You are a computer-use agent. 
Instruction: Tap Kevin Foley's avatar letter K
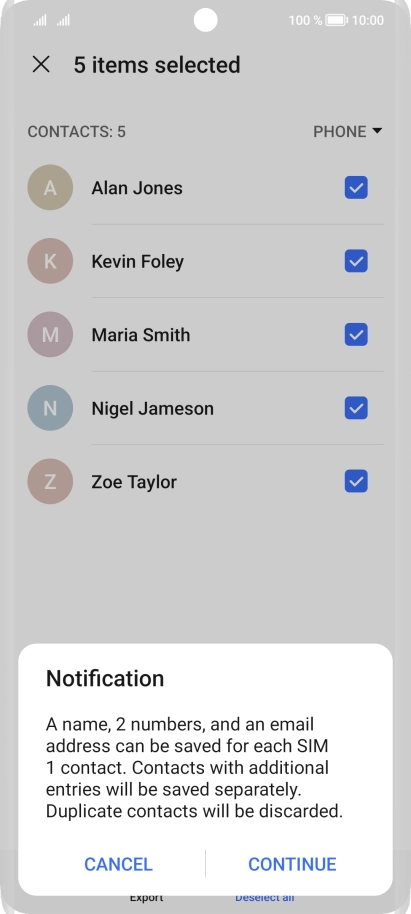click(x=50, y=261)
